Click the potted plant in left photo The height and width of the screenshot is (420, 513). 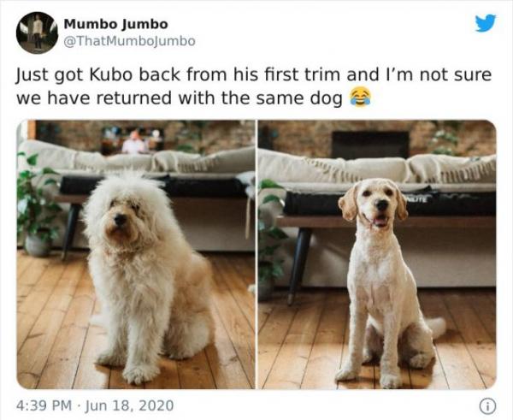click(x=37, y=204)
